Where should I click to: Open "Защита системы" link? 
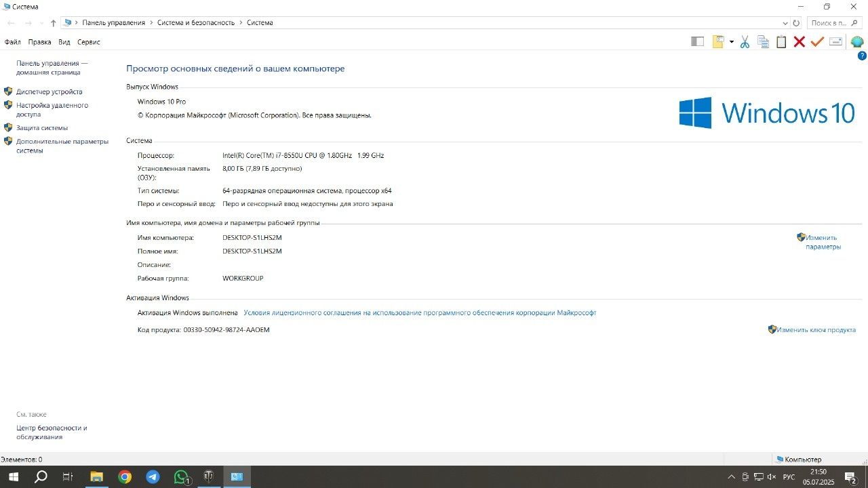42,127
